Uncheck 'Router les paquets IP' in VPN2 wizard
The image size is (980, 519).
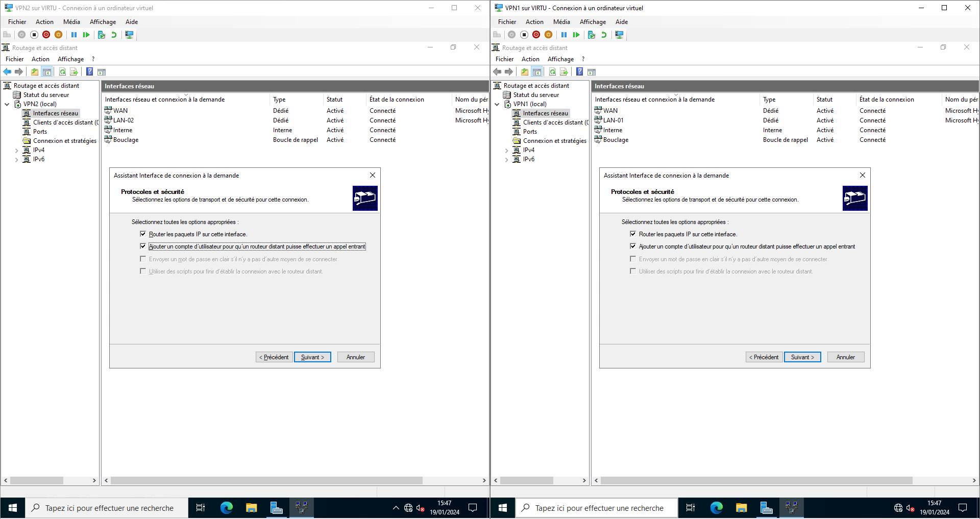(143, 234)
